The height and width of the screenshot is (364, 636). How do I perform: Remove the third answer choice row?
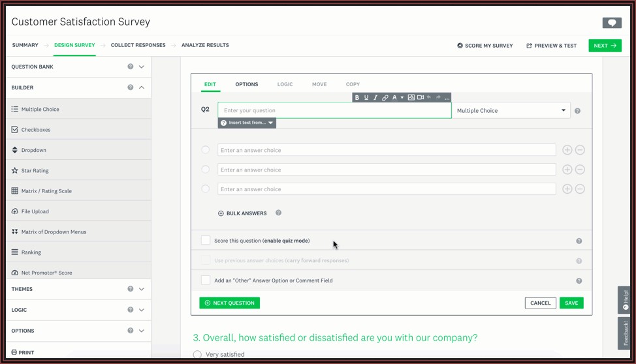pyautogui.click(x=580, y=189)
